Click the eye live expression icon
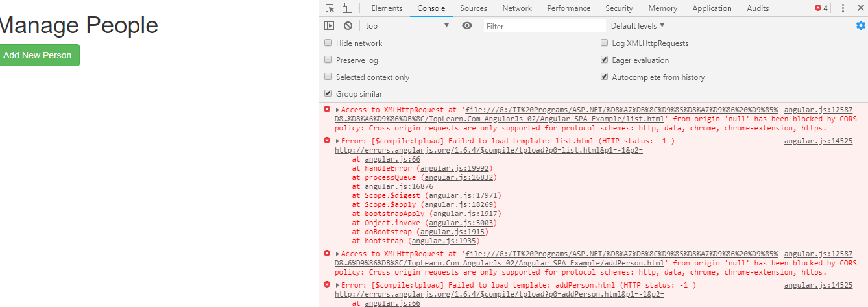 467,26
